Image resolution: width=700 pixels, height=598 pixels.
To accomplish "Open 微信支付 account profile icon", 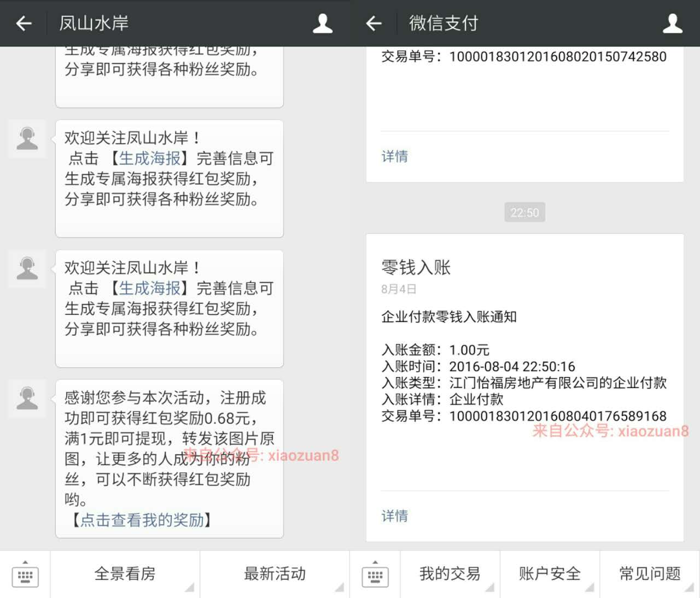I will [672, 24].
